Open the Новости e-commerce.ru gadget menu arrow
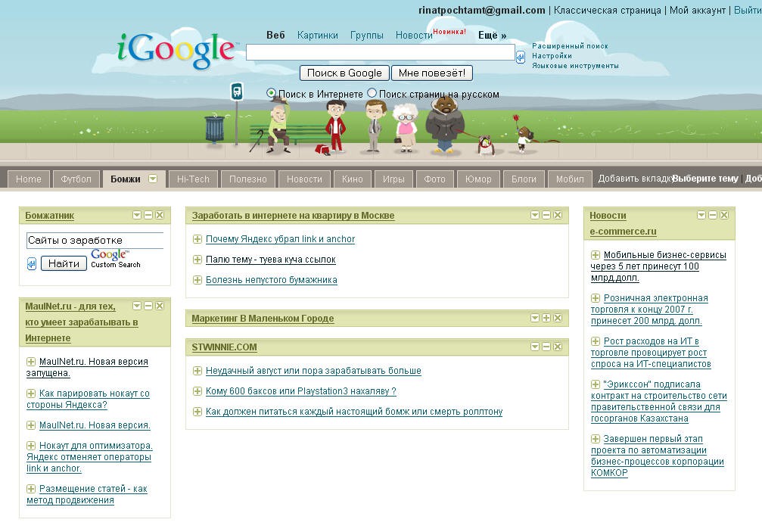The width and height of the screenshot is (762, 532). (701, 215)
